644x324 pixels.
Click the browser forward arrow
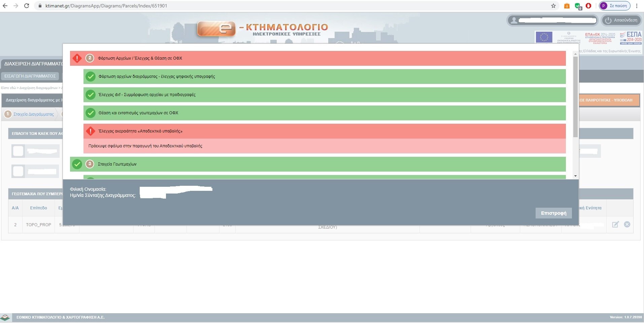[x=16, y=6]
